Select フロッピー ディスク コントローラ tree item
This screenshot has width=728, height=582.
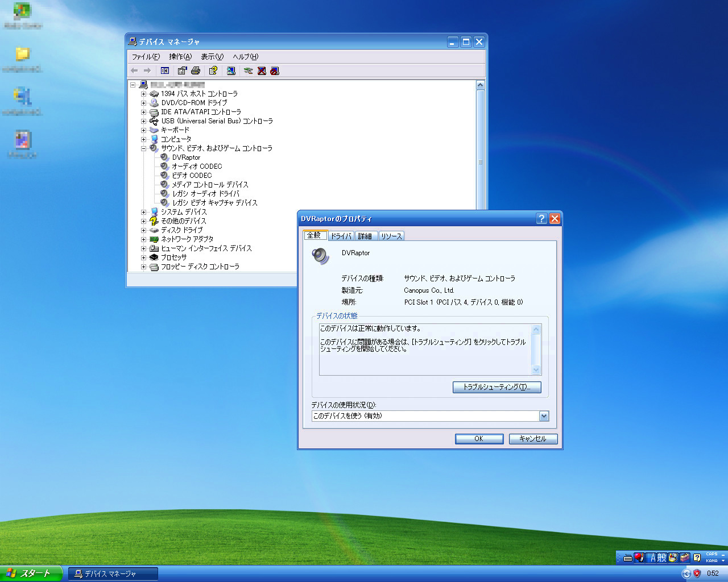(200, 267)
